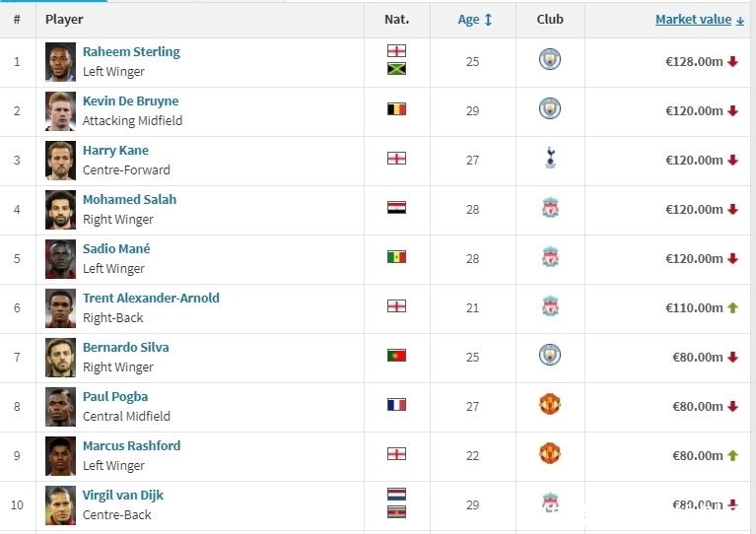Click Marcus Rashford's portrait thumbnail
This screenshot has width=756, height=534.
pyautogui.click(x=60, y=455)
